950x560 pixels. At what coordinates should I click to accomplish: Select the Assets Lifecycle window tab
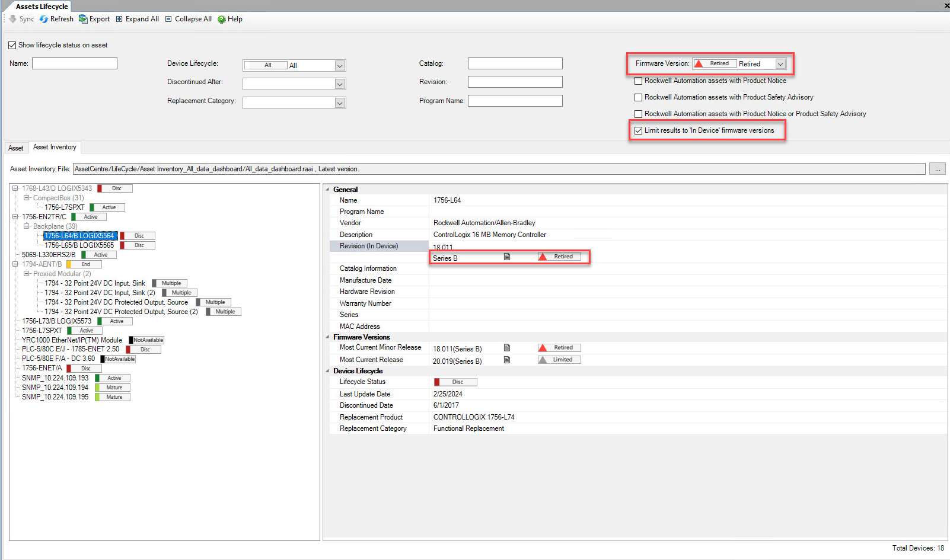pyautogui.click(x=42, y=7)
